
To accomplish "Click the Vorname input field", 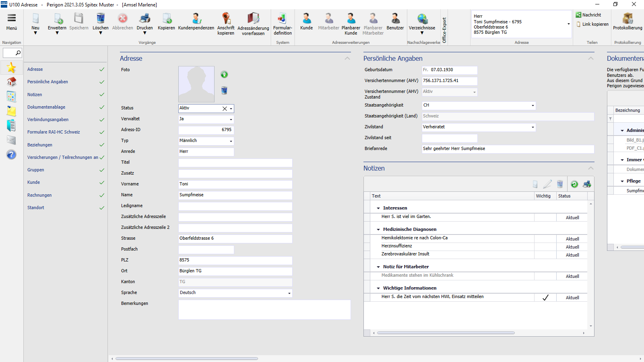I will (x=235, y=184).
